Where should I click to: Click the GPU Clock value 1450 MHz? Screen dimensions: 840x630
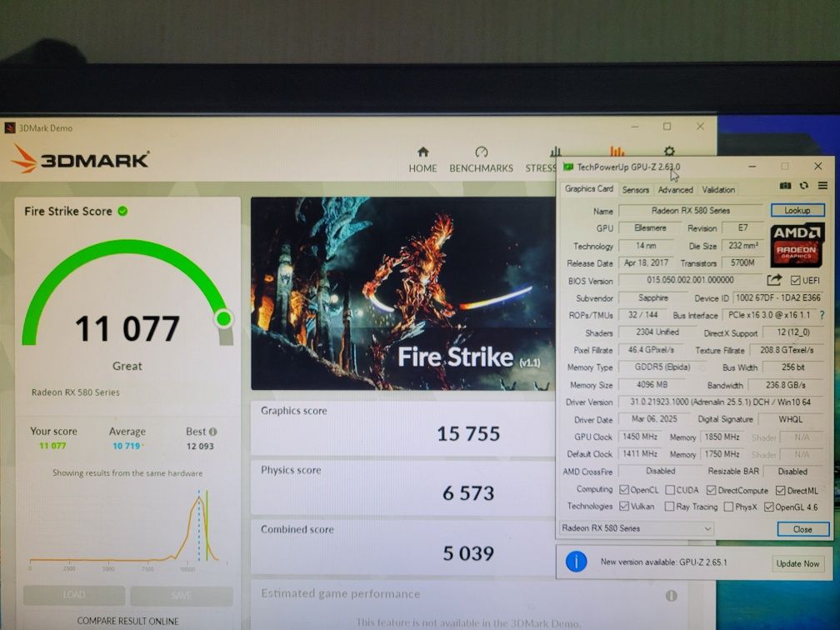point(640,437)
